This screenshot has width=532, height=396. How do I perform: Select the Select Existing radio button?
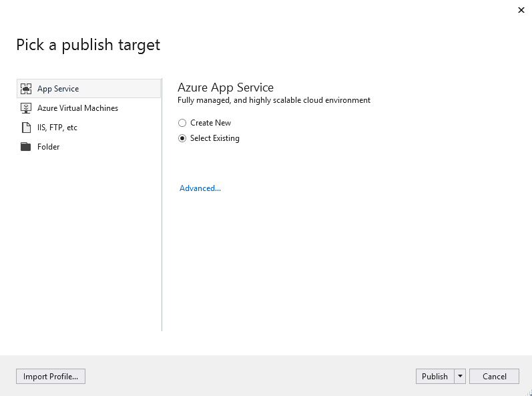point(182,138)
